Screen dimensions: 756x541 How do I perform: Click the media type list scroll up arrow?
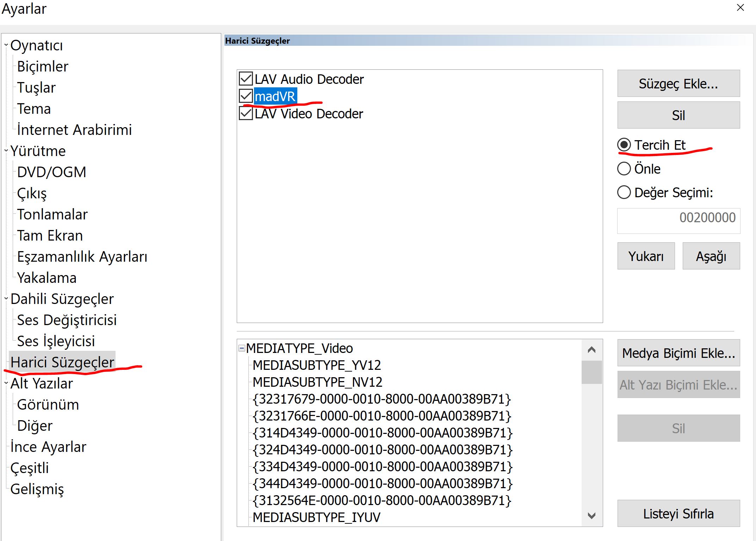click(x=592, y=350)
